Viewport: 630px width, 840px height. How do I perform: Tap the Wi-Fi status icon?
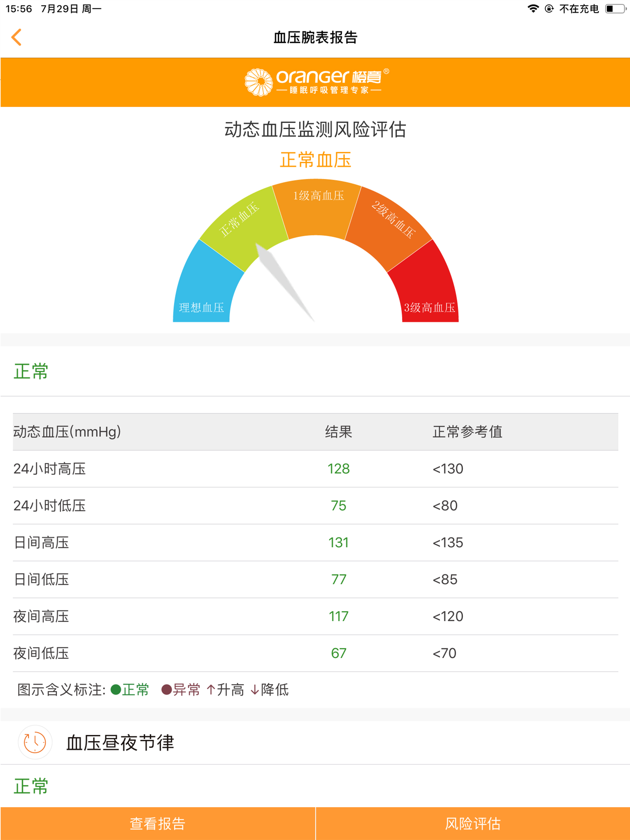[x=533, y=9]
